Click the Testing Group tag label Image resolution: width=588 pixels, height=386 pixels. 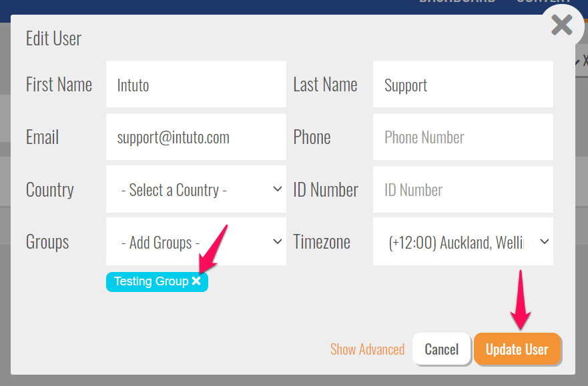(x=151, y=281)
